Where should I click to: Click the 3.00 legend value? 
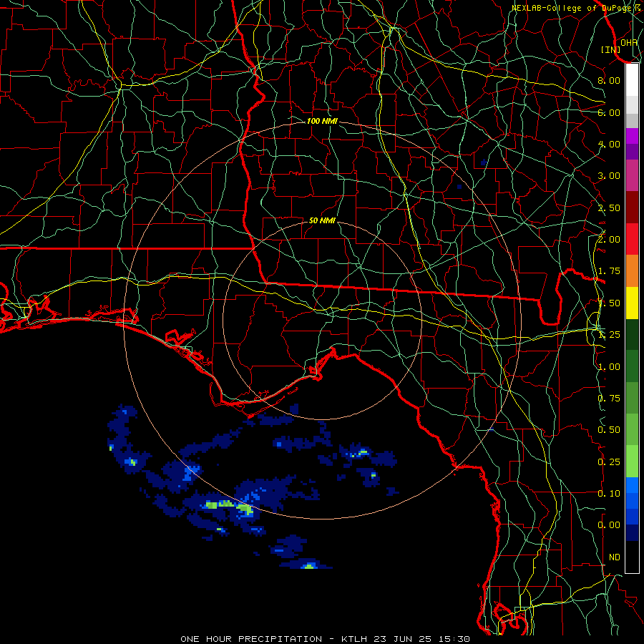coord(609,176)
